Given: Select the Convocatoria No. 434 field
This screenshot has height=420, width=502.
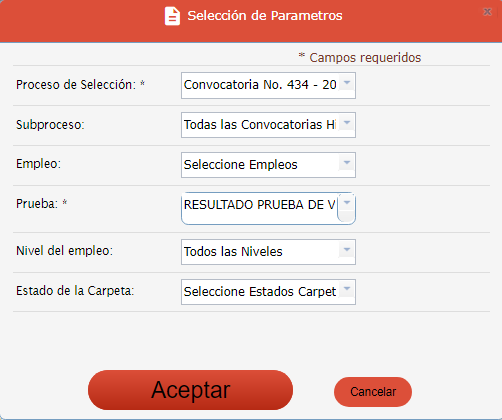Looking at the screenshot, I should (x=268, y=85).
